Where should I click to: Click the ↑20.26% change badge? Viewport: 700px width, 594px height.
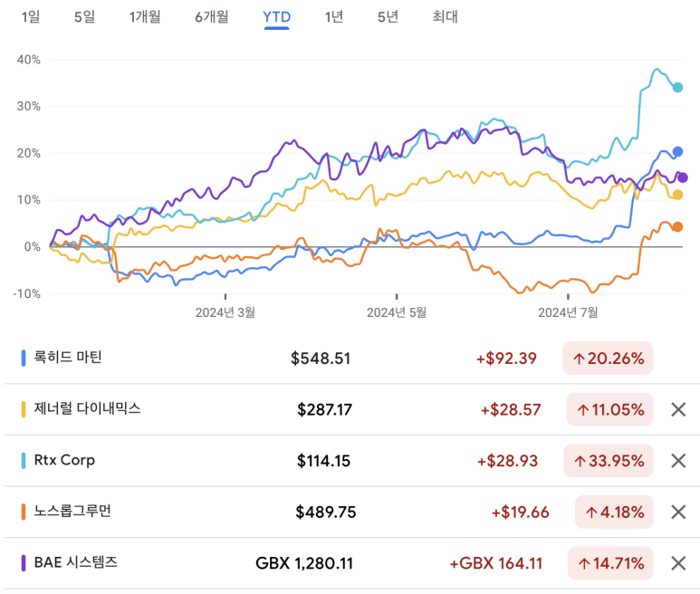coord(608,358)
